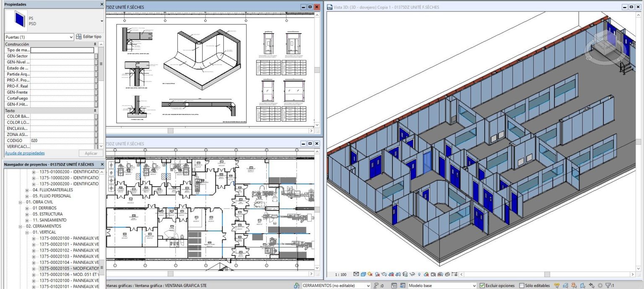Open the Ayuda de propiedades link
644x289 pixels.
tap(25, 153)
